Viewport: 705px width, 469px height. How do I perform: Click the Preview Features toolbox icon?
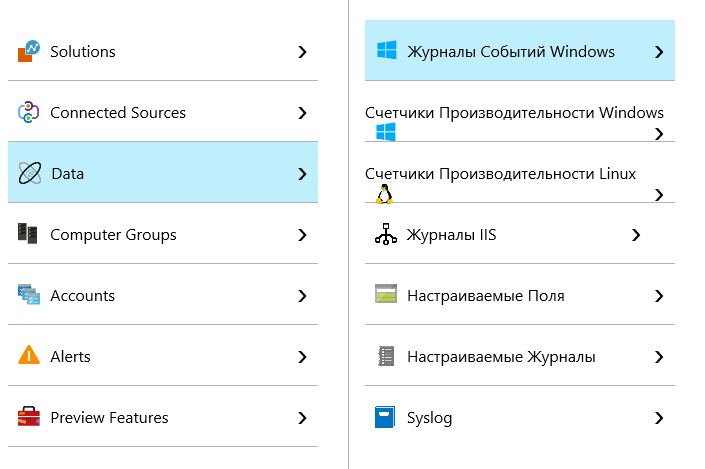[29, 417]
